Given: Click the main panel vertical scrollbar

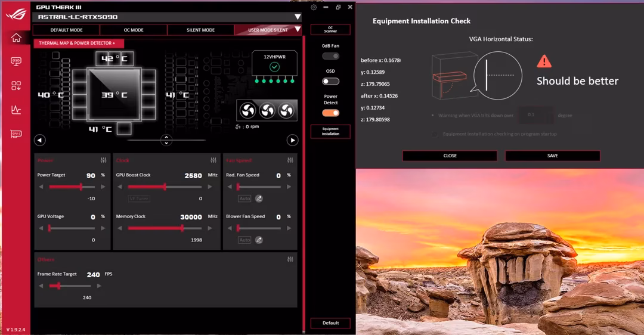Looking at the screenshot, I should [304, 184].
